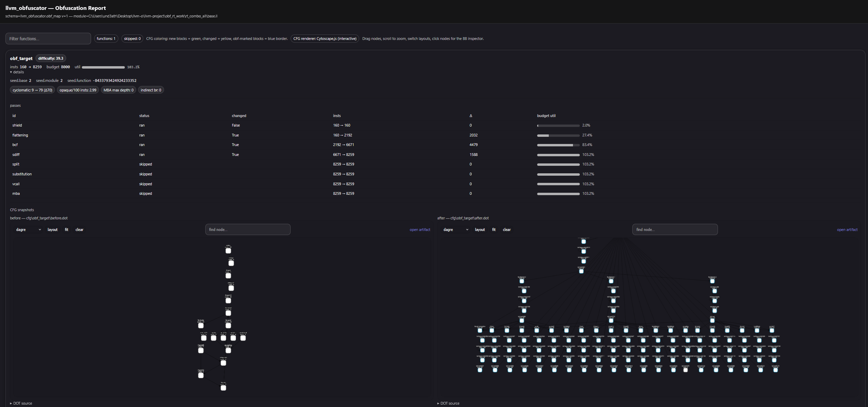The height and width of the screenshot is (407, 868).
Task: Click the delta value 2032
Action: click(x=473, y=135)
